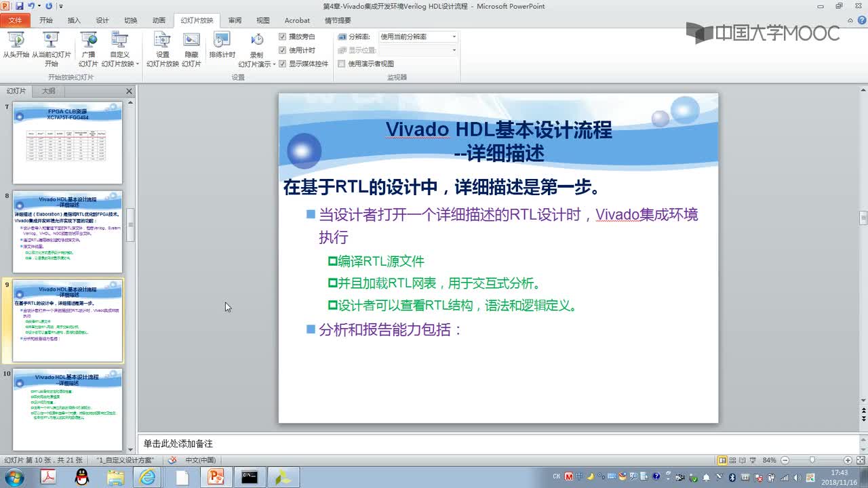
Task: Switch to the Home (开始) ribbon tab
Action: point(46,20)
